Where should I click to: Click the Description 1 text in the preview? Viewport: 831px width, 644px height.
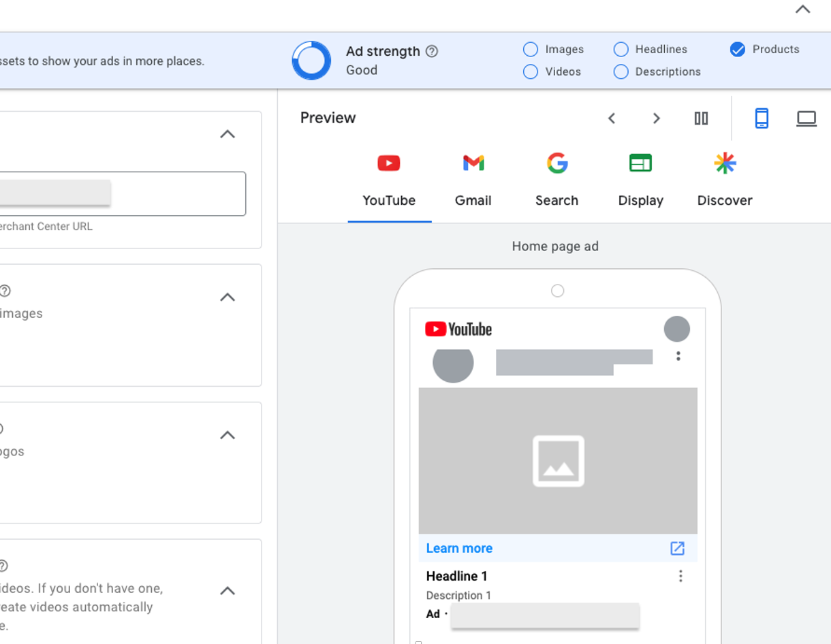click(458, 595)
